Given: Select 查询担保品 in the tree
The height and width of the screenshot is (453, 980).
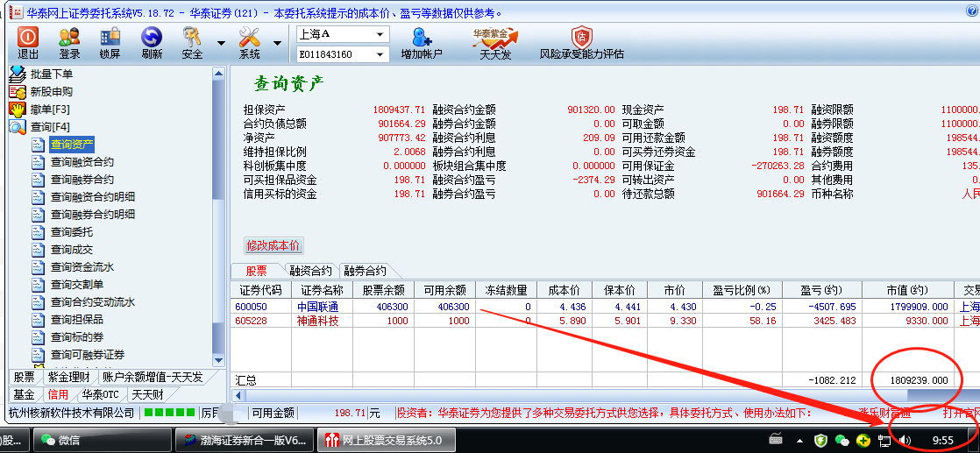Looking at the screenshot, I should pyautogui.click(x=77, y=320).
